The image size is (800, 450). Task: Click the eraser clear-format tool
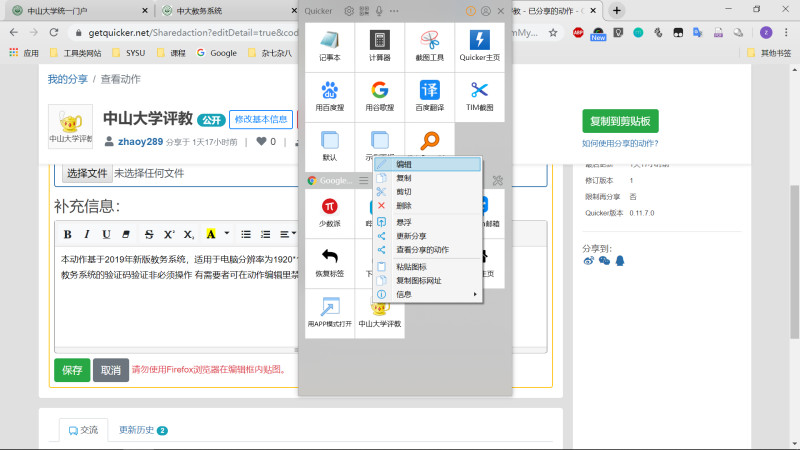126,234
